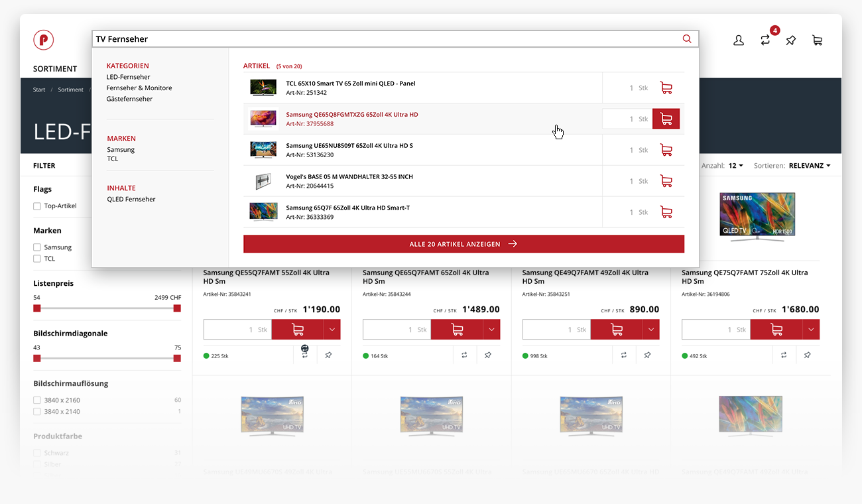The image size is (862, 504).
Task: Open the pinned items icon in header
Action: click(790, 40)
